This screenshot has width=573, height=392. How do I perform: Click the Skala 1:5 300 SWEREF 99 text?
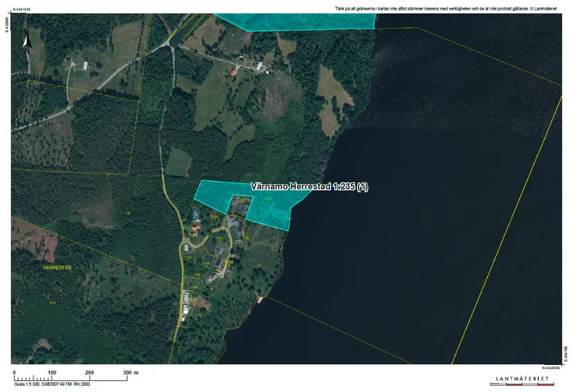point(52,384)
